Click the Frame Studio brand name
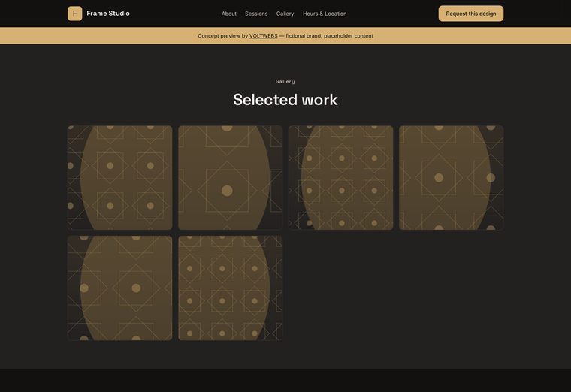571x392 pixels. pyautogui.click(x=108, y=14)
